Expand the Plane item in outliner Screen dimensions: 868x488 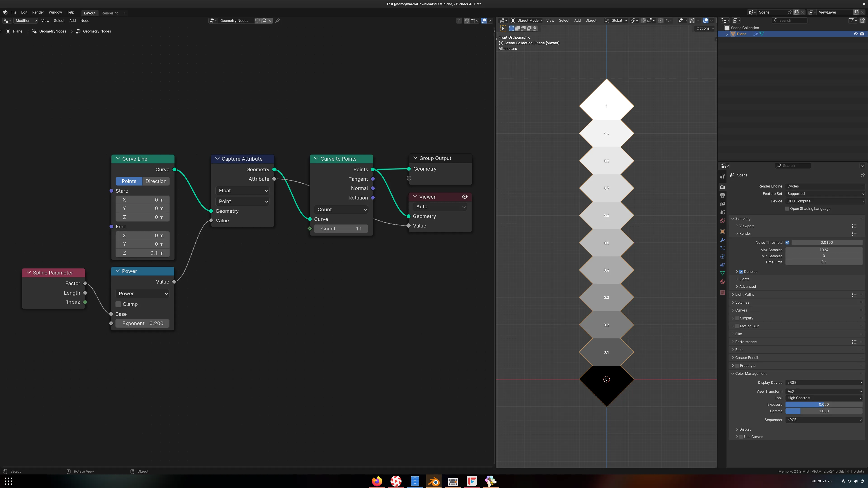(727, 34)
